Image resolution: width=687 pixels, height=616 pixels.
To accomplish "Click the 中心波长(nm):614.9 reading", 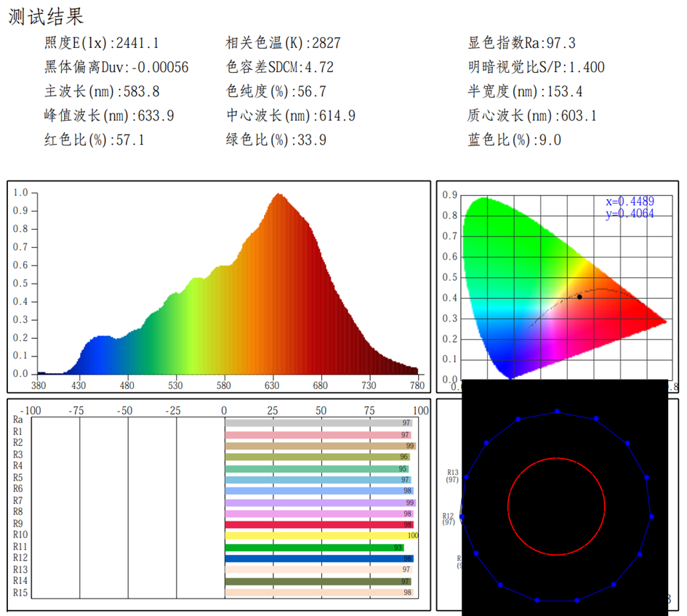I will point(291,116).
